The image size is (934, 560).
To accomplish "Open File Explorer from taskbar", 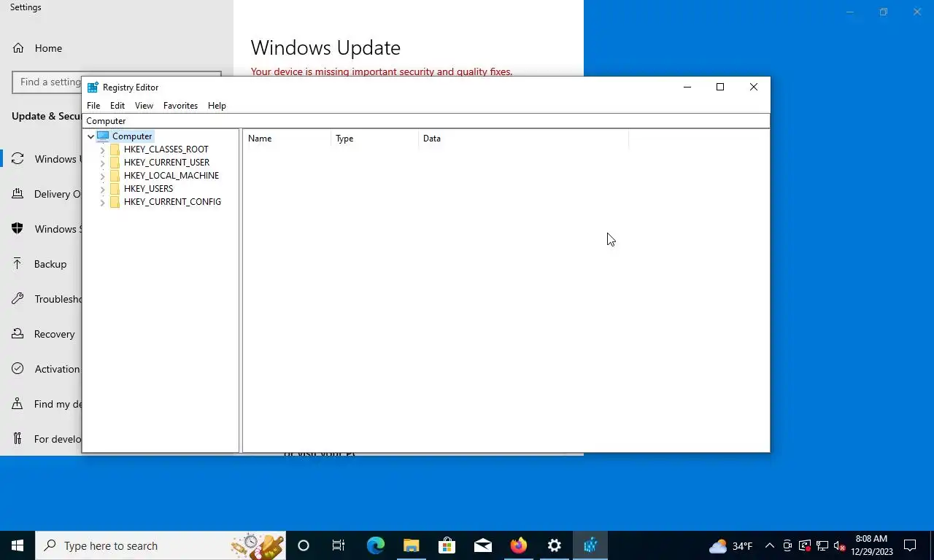I will pyautogui.click(x=411, y=545).
